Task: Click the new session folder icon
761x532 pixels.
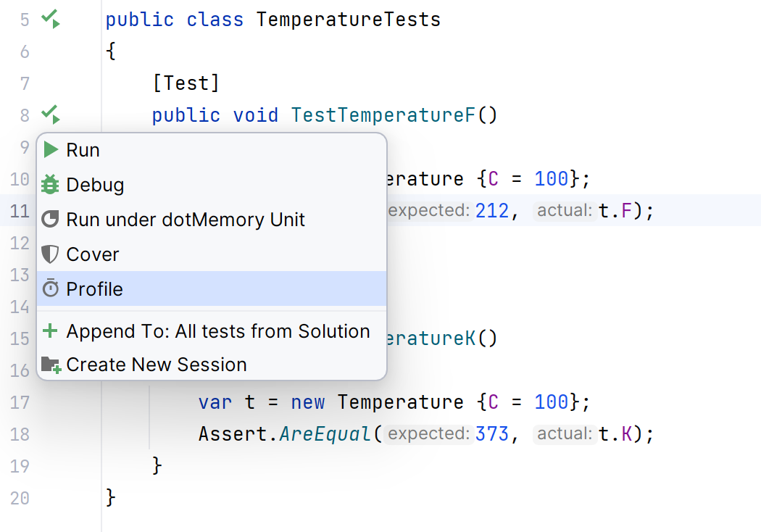Action: [x=49, y=364]
